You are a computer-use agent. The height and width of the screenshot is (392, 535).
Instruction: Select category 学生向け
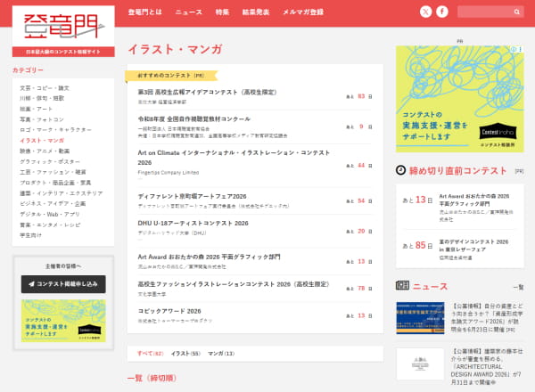[x=30, y=235]
